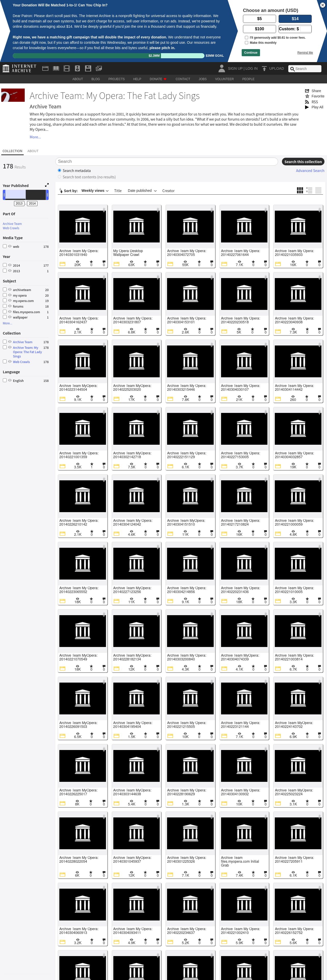This screenshot has height=980, width=327.
Task: Check 'I'll generously add $0.61' option
Action: [246, 37]
